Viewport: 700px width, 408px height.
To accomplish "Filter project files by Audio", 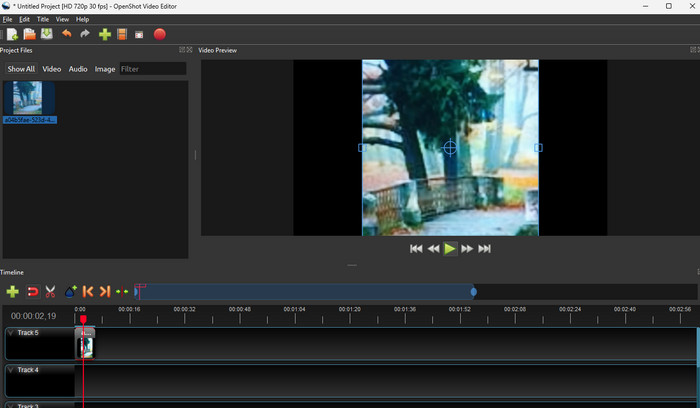I will [78, 69].
